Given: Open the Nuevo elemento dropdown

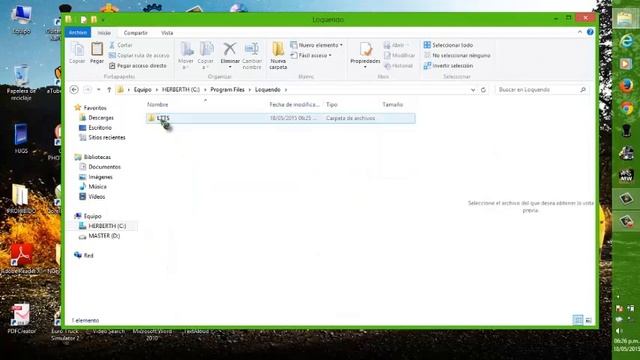Looking at the screenshot, I should [x=316, y=45].
